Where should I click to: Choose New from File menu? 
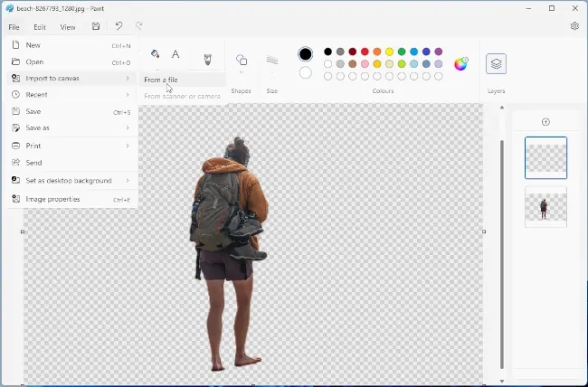point(71,45)
